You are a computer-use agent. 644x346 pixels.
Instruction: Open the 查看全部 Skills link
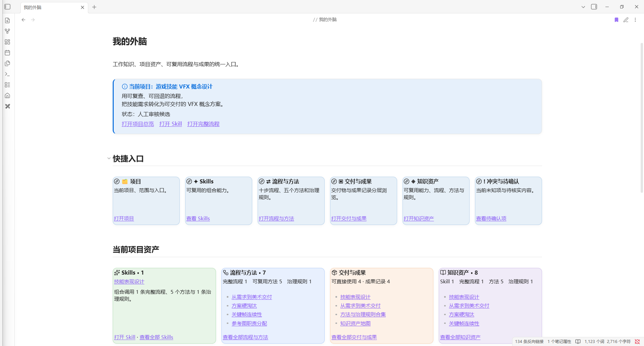click(x=156, y=337)
